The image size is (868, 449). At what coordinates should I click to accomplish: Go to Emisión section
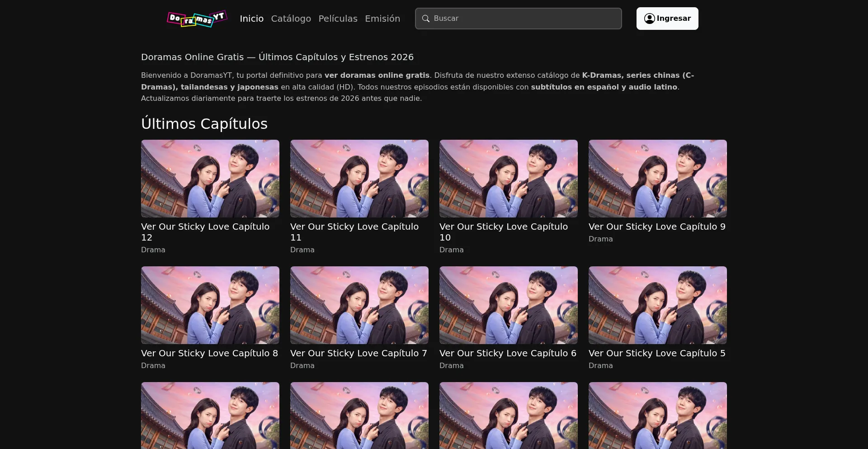pyautogui.click(x=382, y=19)
